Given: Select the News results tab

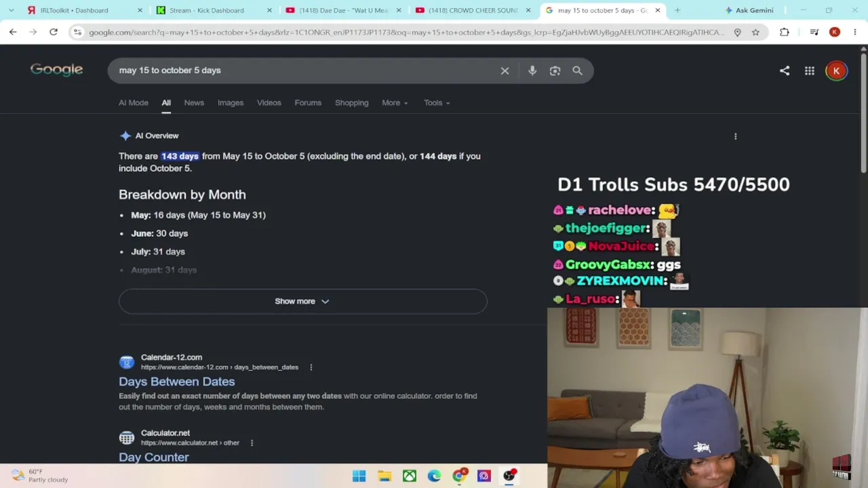Looking at the screenshot, I should tap(194, 103).
